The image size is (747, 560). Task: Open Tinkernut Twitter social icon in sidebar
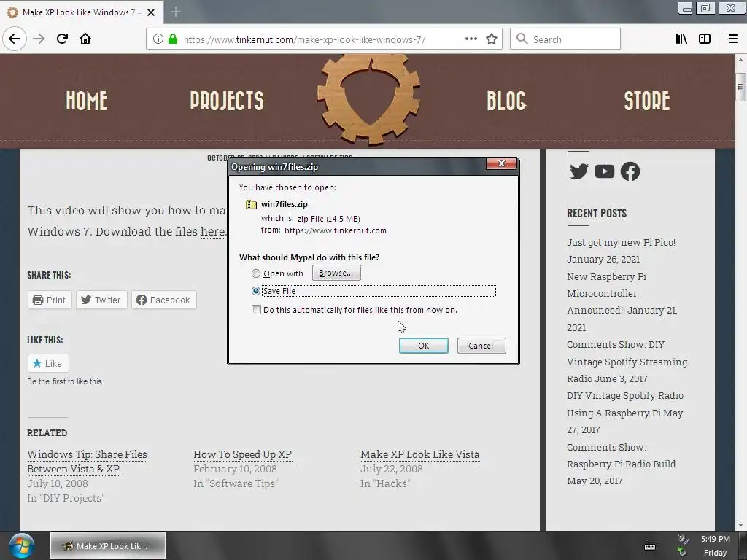click(x=578, y=171)
